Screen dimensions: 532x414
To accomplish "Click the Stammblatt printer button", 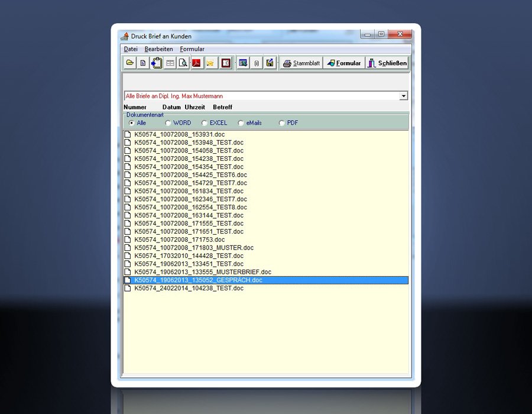I will click(301, 63).
